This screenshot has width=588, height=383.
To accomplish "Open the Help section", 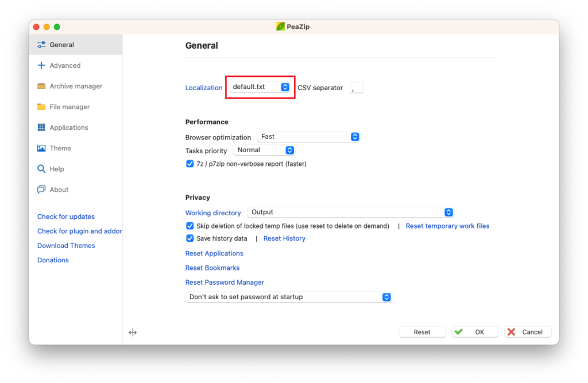I will (76, 169).
